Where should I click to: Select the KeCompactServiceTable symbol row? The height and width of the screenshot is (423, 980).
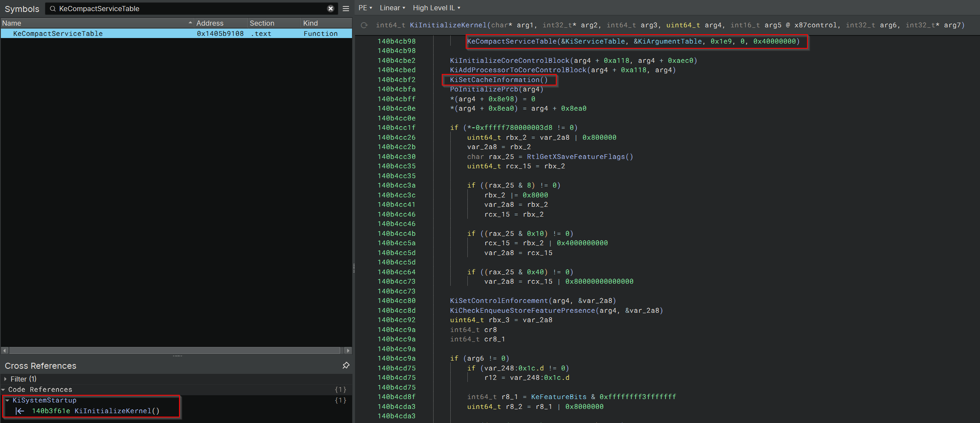[x=176, y=33]
